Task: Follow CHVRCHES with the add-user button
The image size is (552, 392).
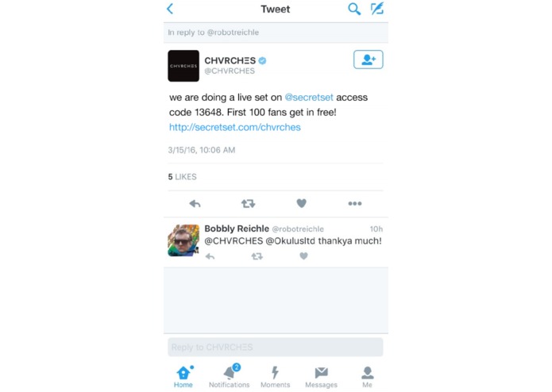Action: 369,60
